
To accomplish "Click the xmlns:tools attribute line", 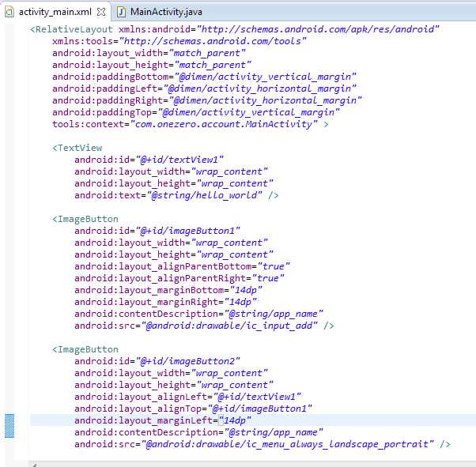I will click(x=179, y=41).
